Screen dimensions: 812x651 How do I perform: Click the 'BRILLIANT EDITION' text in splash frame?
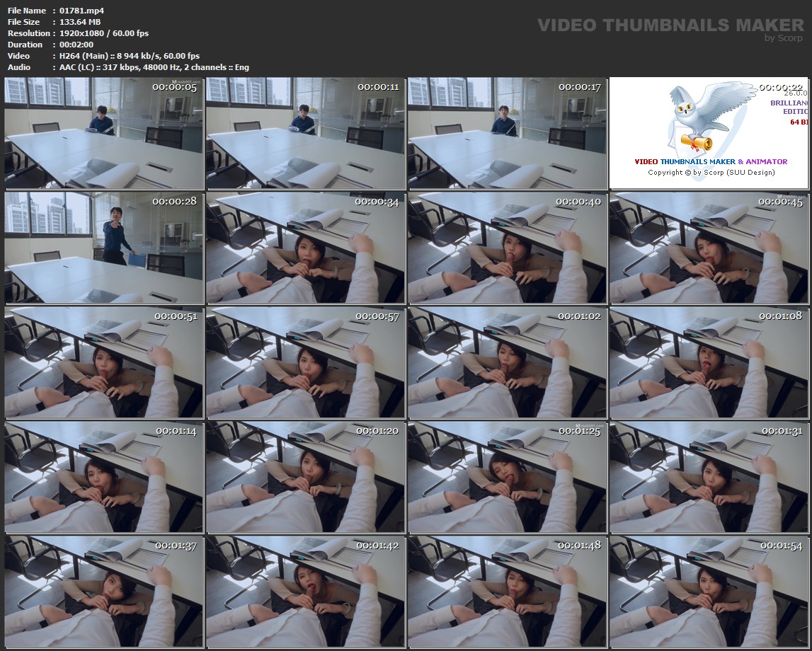click(x=789, y=107)
